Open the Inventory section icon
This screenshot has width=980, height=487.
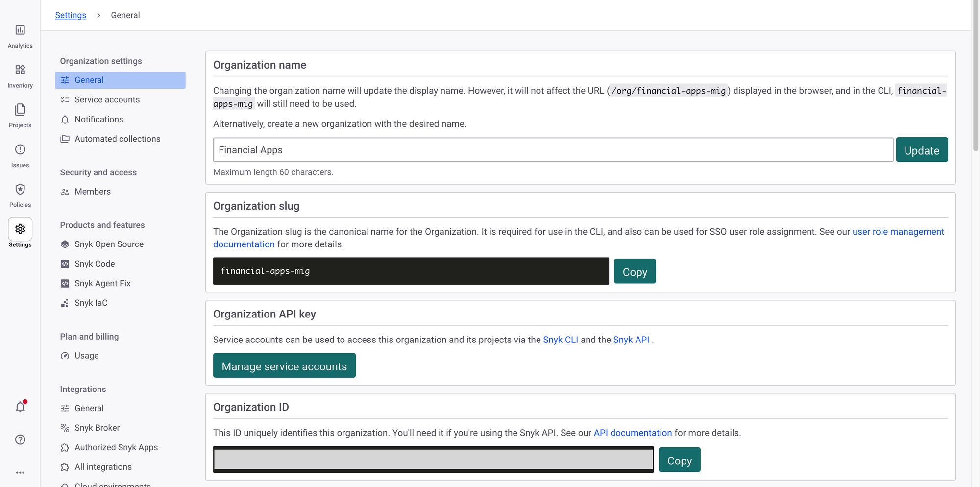tap(20, 70)
